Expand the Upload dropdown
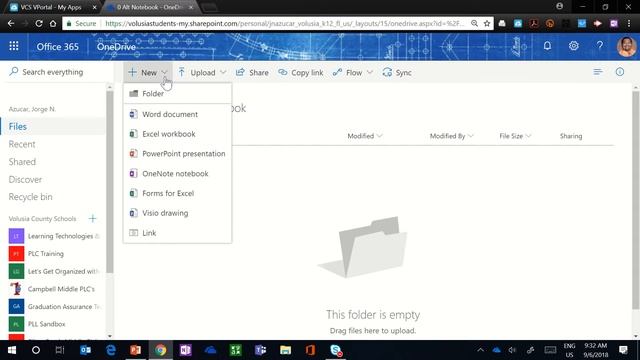The image size is (640, 360). (x=223, y=72)
